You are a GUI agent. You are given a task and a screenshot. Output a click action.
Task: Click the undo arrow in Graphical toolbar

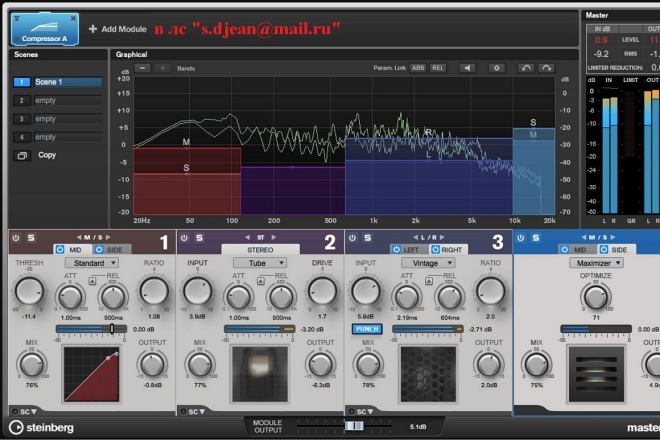pyautogui.click(x=526, y=68)
